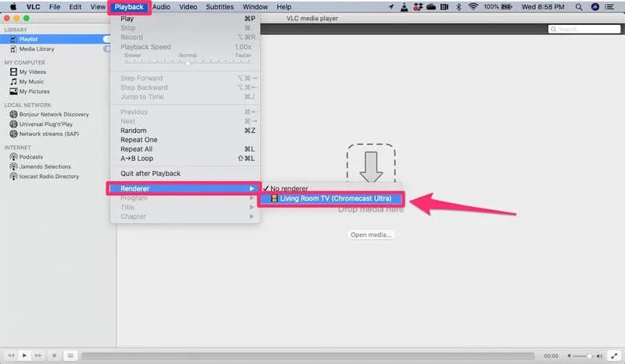Click the Bonjour Network Discovery icon
This screenshot has height=364, width=625.
coord(13,114)
